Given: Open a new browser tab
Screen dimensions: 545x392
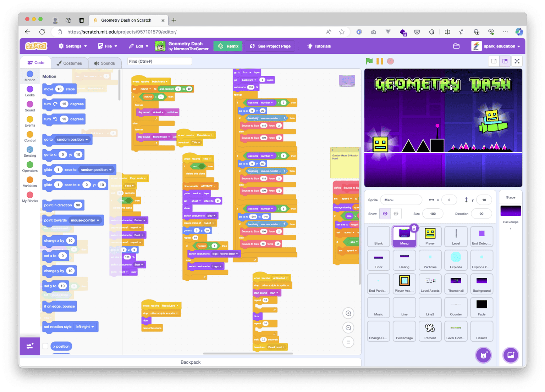Looking at the screenshot, I should coord(174,20).
